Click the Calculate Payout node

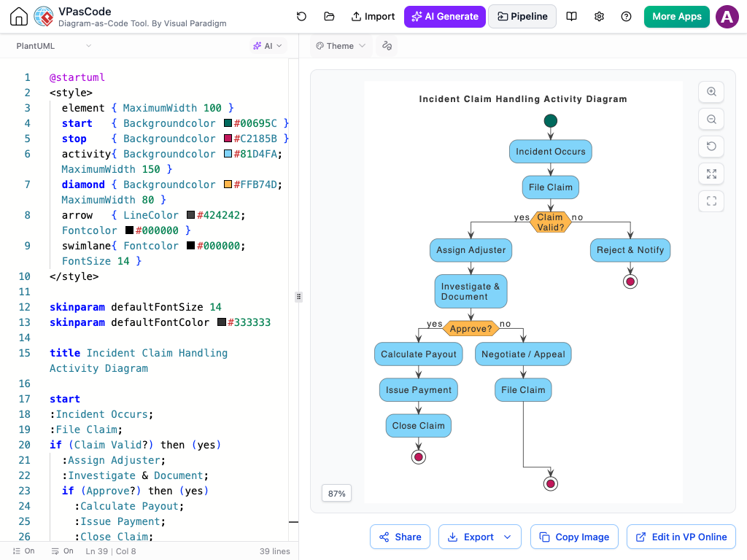(418, 354)
